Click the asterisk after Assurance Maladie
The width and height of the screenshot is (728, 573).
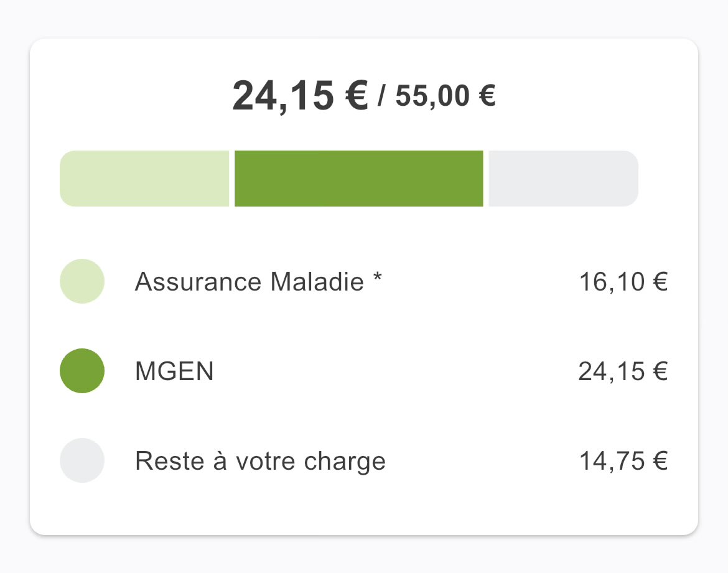(378, 278)
